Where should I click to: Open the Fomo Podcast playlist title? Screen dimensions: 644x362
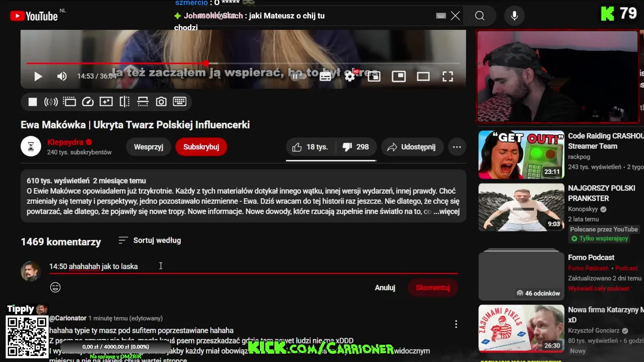(x=591, y=257)
